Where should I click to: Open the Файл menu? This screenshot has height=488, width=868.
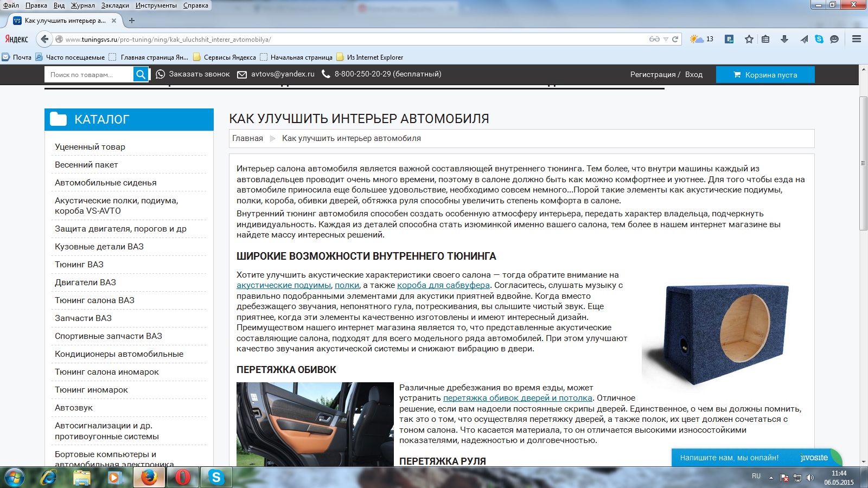(x=11, y=5)
